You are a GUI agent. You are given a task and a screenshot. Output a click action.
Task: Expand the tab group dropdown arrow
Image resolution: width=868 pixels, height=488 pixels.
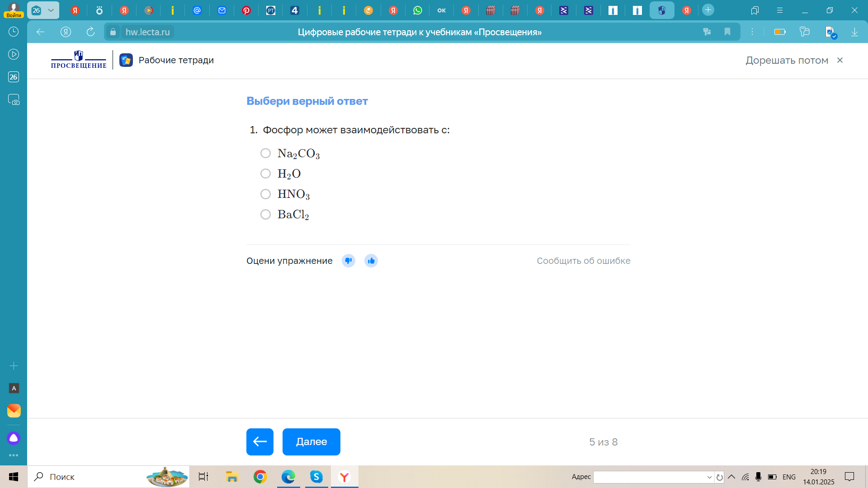[51, 10]
